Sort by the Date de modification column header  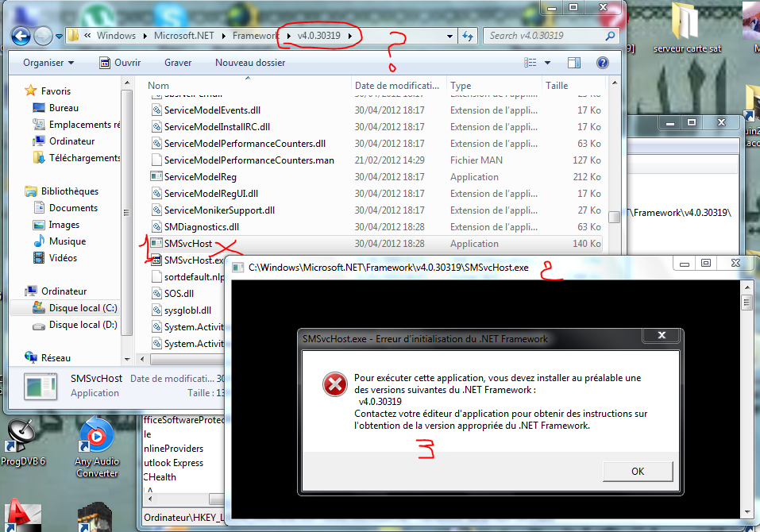[x=399, y=85]
